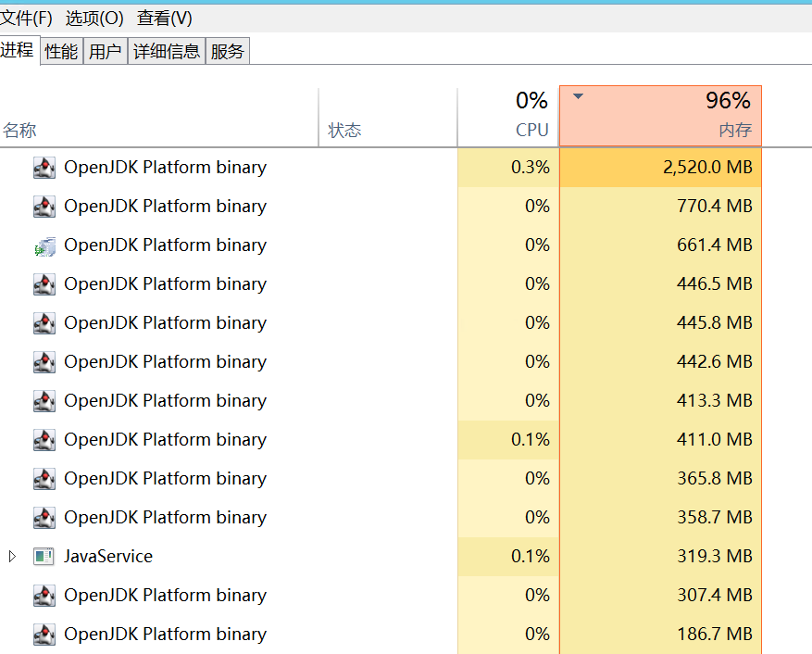
Task: Open the 选项(O) menu
Action: [x=94, y=19]
